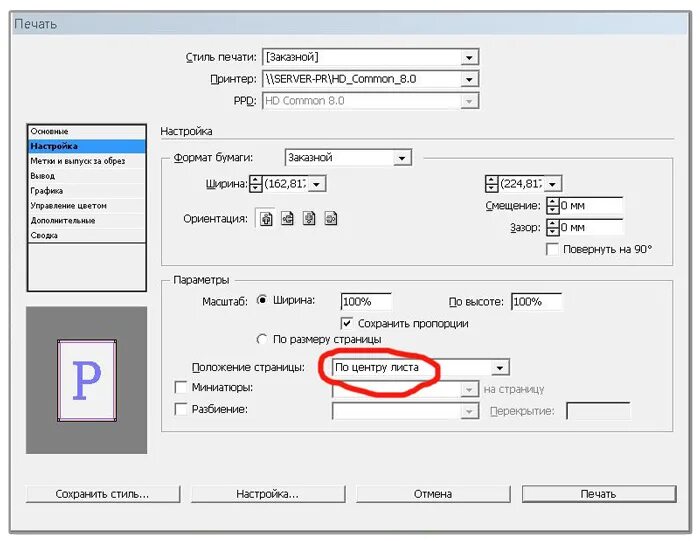Select reverse portrait orientation icon
The image size is (700, 541).
pos(309,219)
